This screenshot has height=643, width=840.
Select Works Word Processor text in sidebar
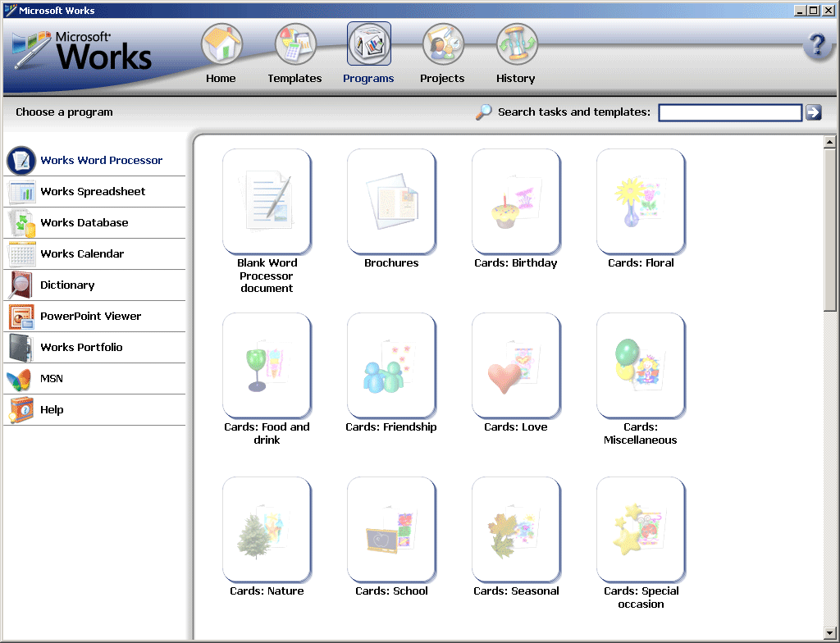click(101, 160)
